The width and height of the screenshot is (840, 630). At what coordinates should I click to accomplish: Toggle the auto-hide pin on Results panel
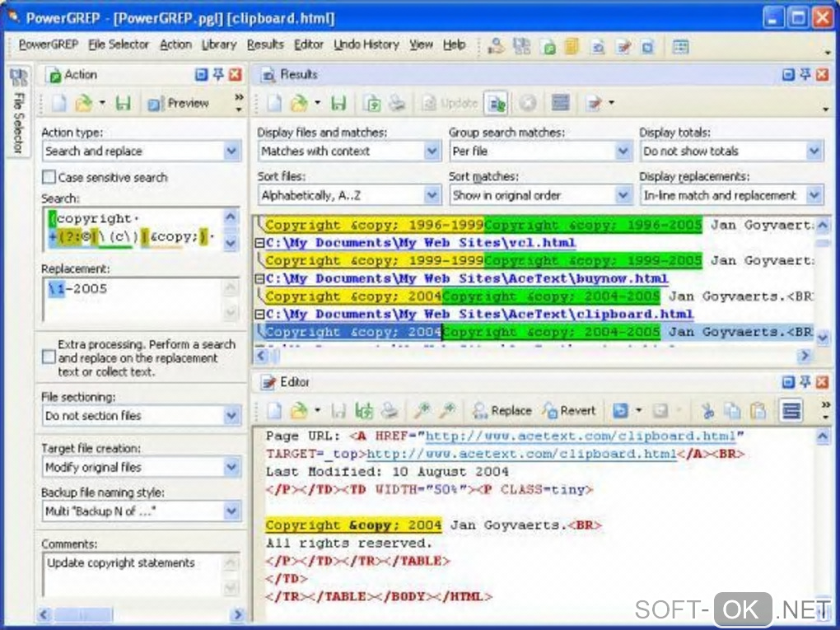(805, 74)
